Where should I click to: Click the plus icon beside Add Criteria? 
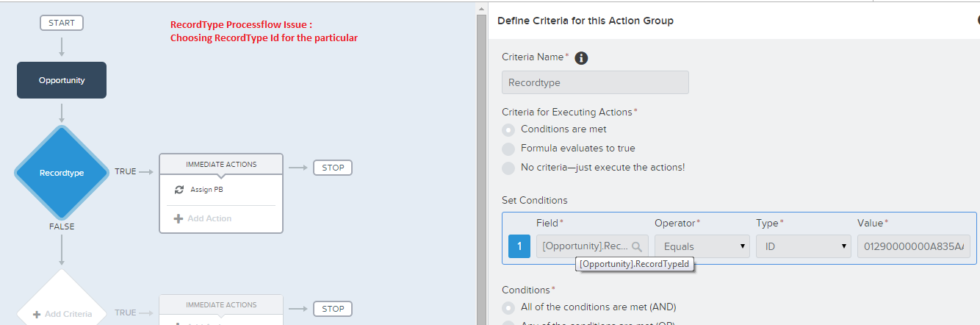(37, 315)
